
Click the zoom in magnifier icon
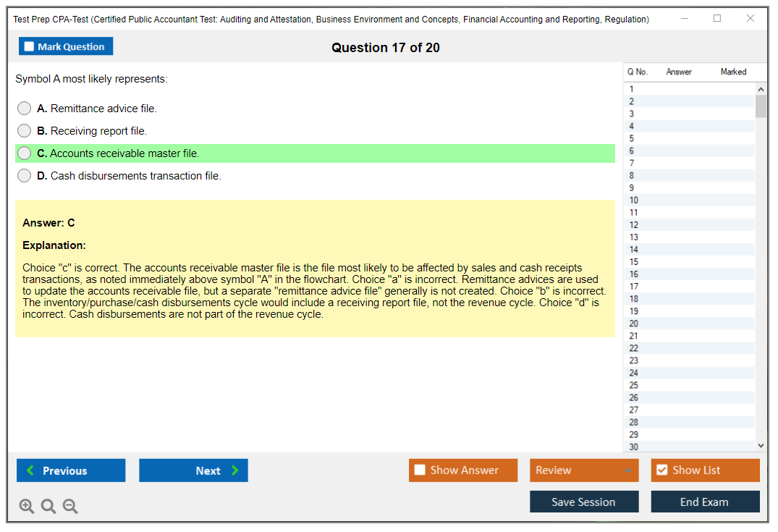(27, 507)
